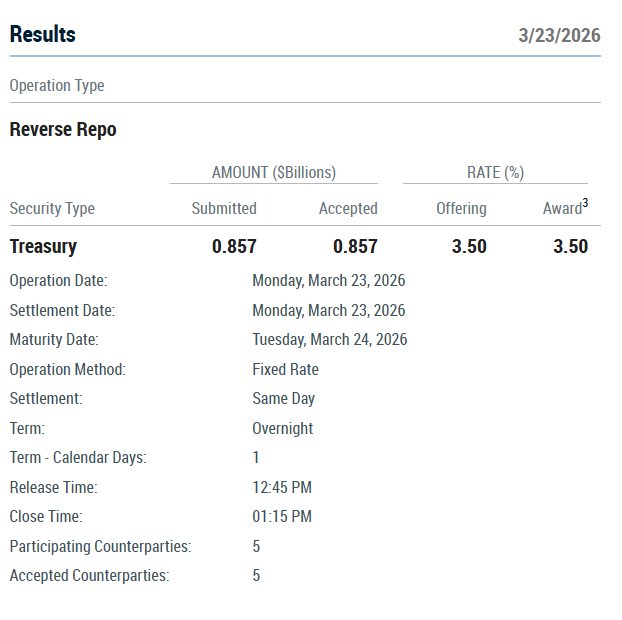This screenshot has height=620, width=622.
Task: Click the Accepted amount 0.857
Action: pyautogui.click(x=355, y=246)
